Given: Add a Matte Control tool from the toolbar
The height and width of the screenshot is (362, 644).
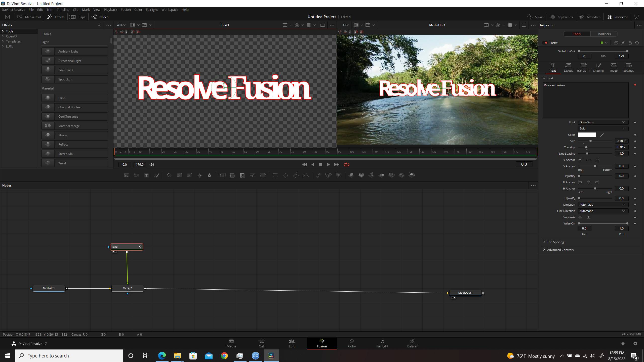Looking at the screenshot, I should (242, 175).
